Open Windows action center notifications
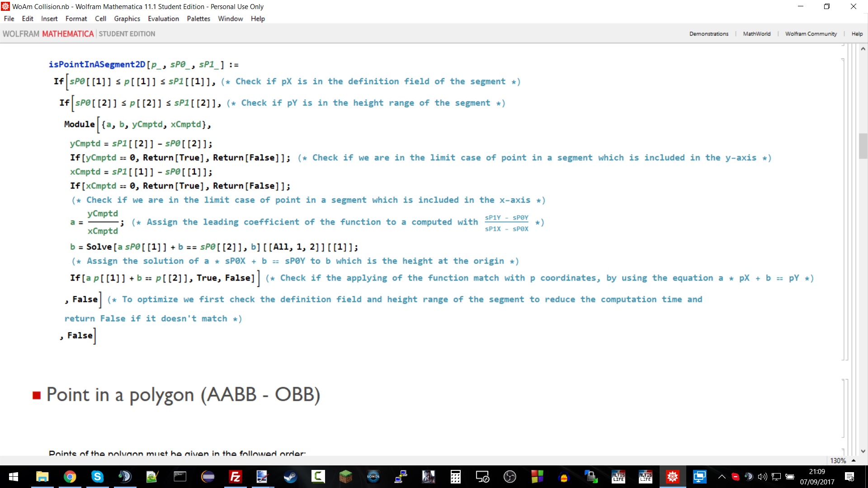 (x=849, y=477)
